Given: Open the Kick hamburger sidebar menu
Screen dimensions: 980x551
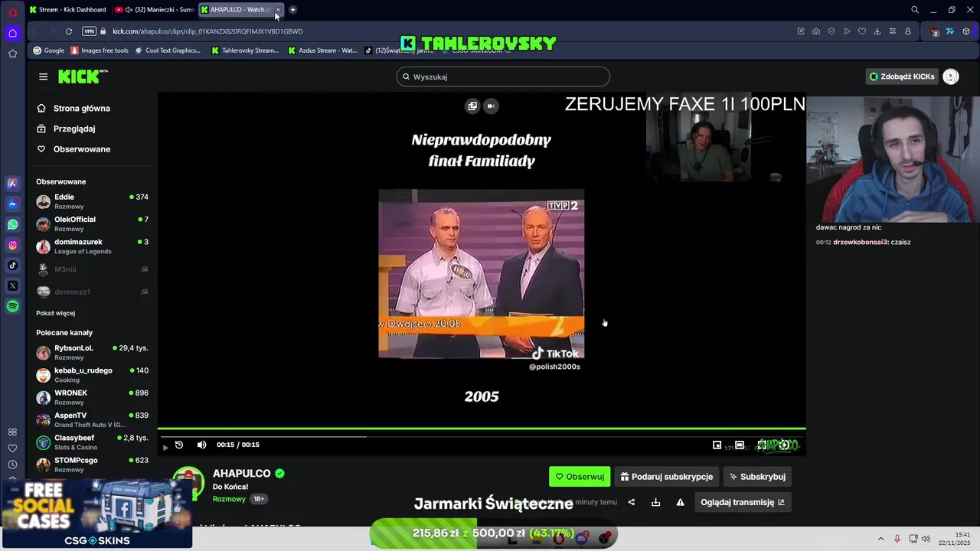Looking at the screenshot, I should (x=43, y=77).
